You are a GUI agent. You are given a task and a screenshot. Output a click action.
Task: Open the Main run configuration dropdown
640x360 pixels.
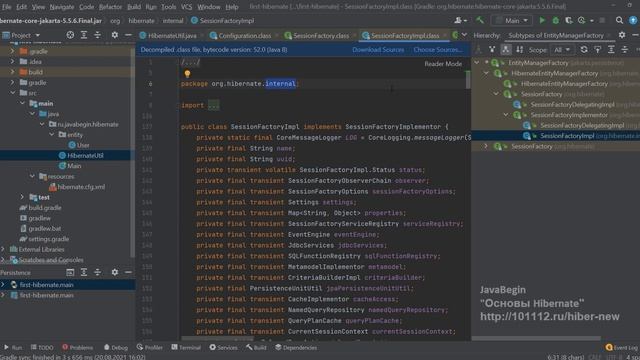coord(512,20)
